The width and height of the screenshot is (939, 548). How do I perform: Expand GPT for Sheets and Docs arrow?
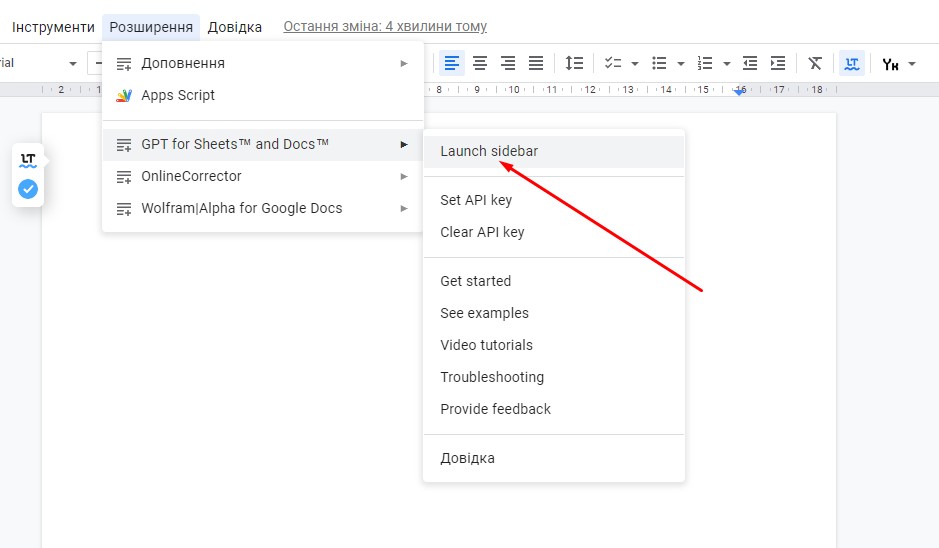tap(404, 144)
